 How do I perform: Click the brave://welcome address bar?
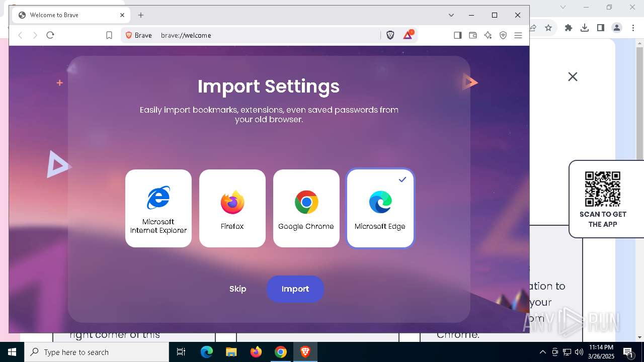click(269, 35)
